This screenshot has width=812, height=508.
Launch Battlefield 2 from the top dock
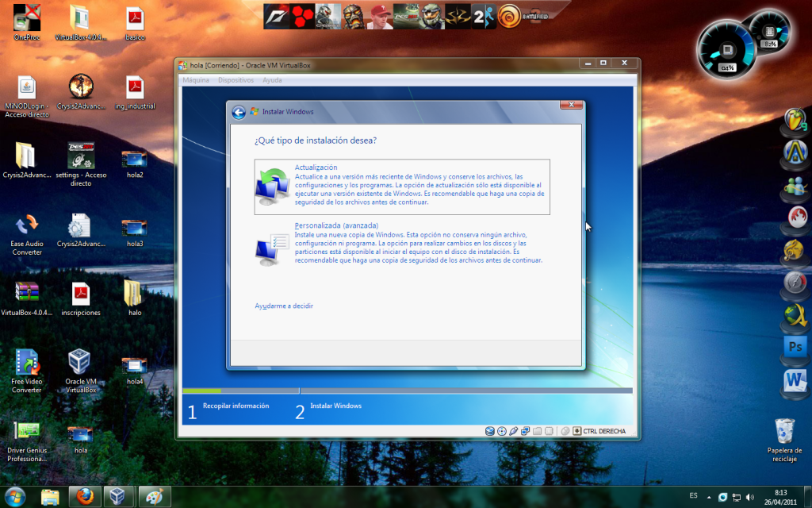(534, 17)
